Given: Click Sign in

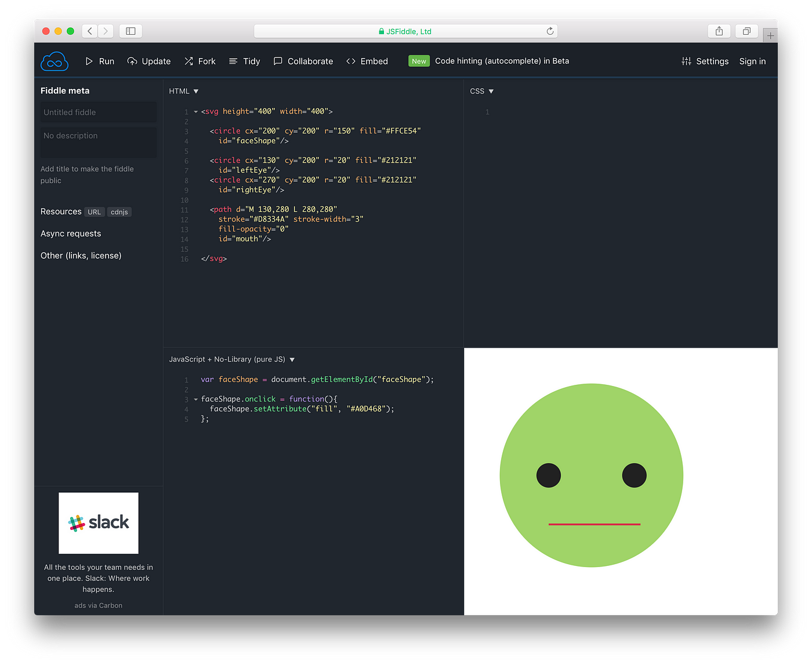Looking at the screenshot, I should 752,61.
